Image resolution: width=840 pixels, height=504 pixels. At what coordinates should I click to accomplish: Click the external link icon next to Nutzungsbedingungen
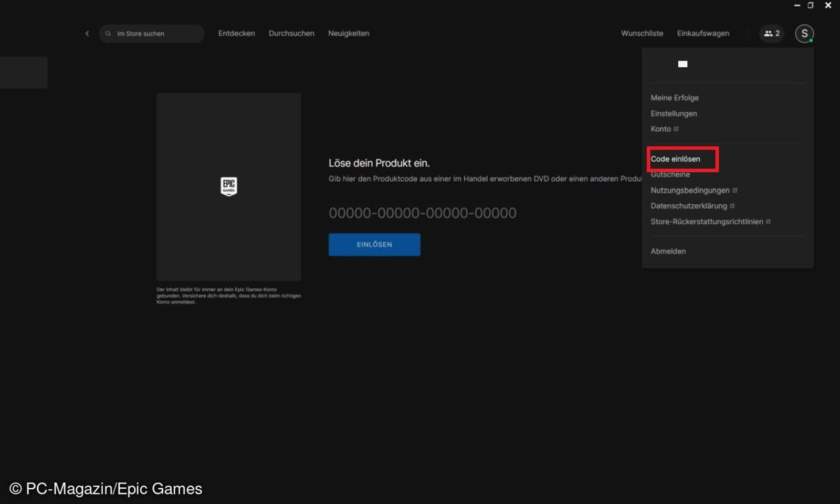pyautogui.click(x=734, y=190)
